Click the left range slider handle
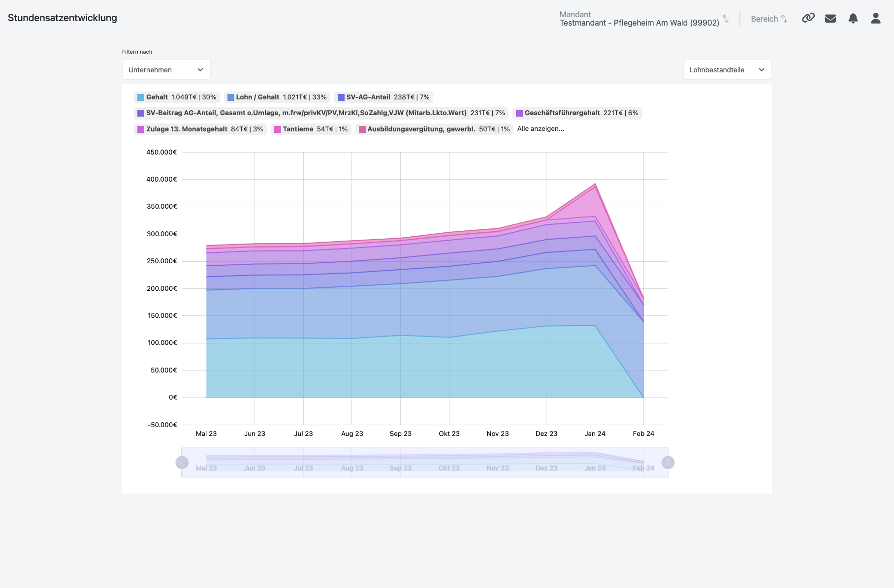894x588 pixels. coord(182,463)
